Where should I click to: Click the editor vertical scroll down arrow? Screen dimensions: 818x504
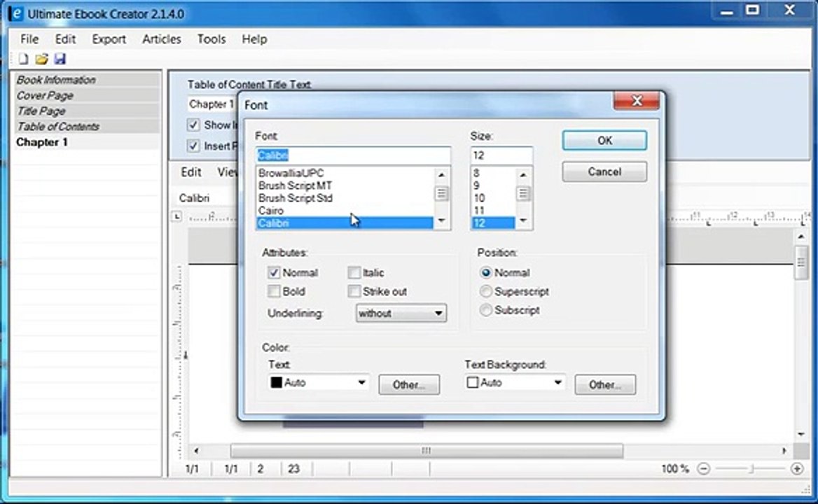click(800, 434)
